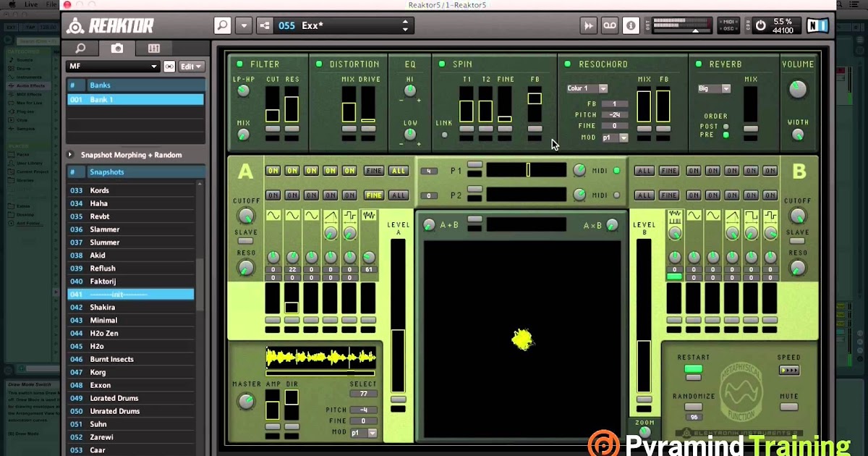
Task: Toggle the DISTORTION section power LED
Action: tap(319, 64)
